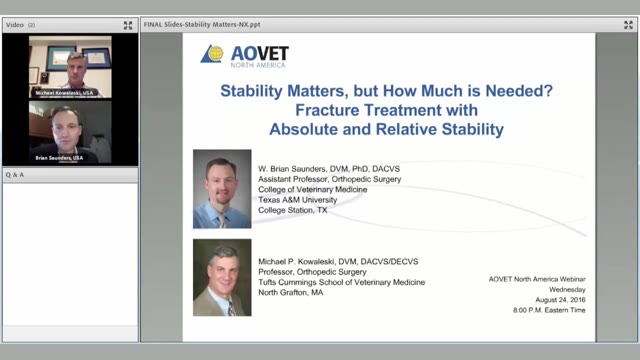The image size is (640, 360).
Task: Select Michael Kowaleski's webcam feed
Action: pos(70,67)
